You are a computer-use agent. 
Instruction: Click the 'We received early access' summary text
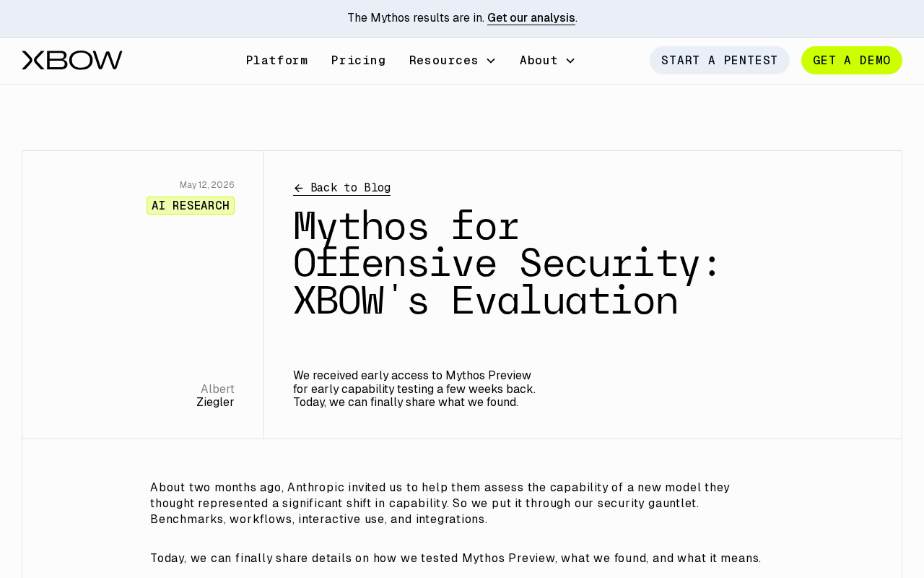point(414,389)
